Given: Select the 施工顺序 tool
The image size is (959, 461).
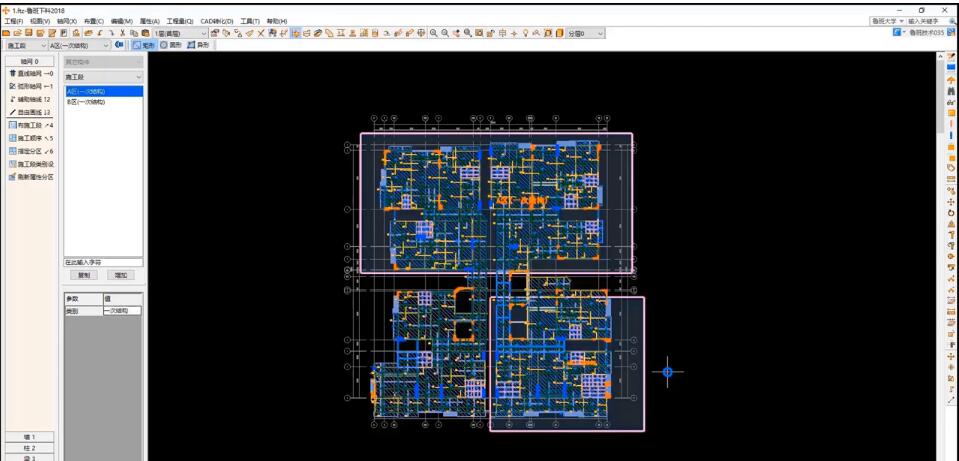Looking at the screenshot, I should [x=31, y=138].
